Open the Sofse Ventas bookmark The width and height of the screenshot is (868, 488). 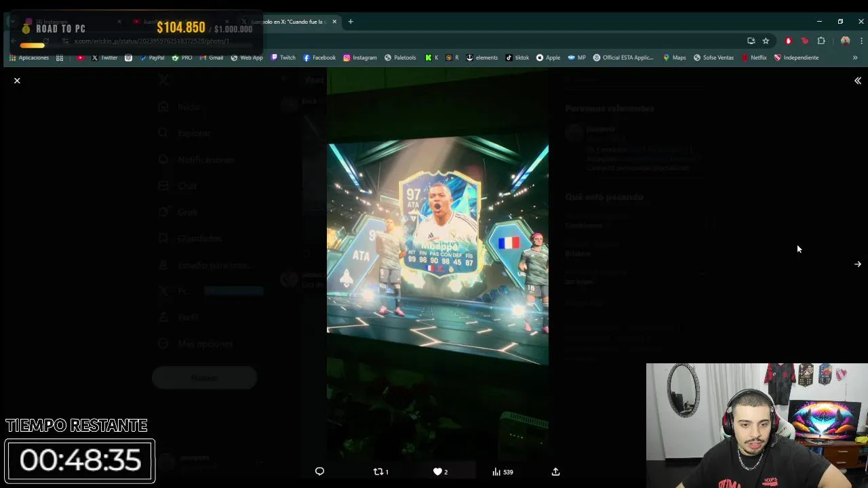pos(713,58)
